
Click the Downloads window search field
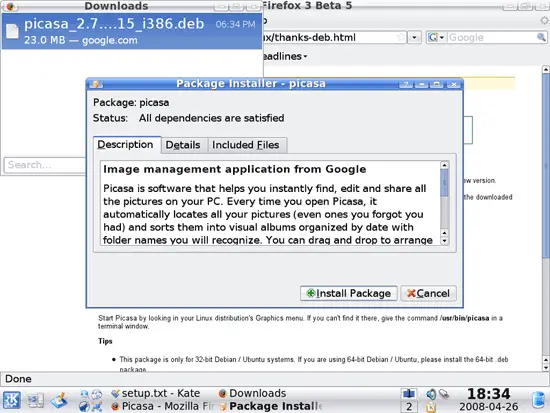point(45,165)
